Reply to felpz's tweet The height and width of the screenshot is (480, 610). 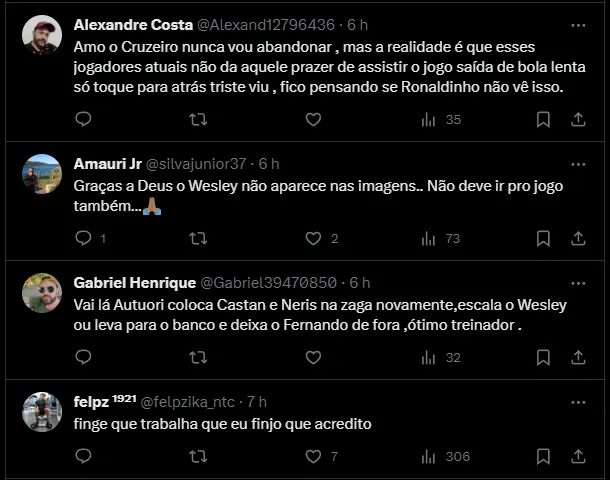click(x=83, y=457)
